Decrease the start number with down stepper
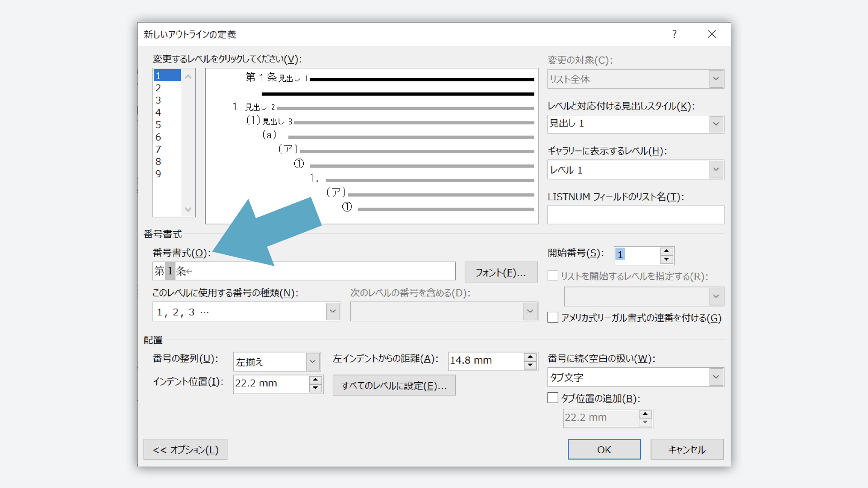Viewport: 868px width, 488px height. (666, 259)
